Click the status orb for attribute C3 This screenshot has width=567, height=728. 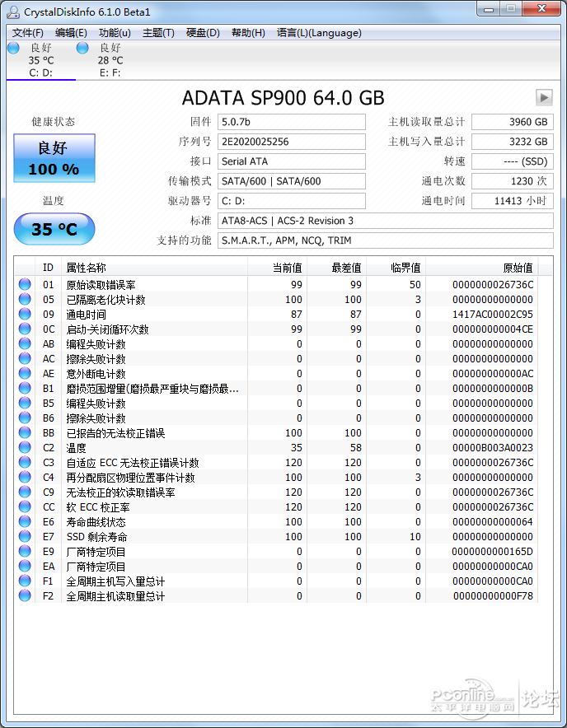tap(25, 463)
